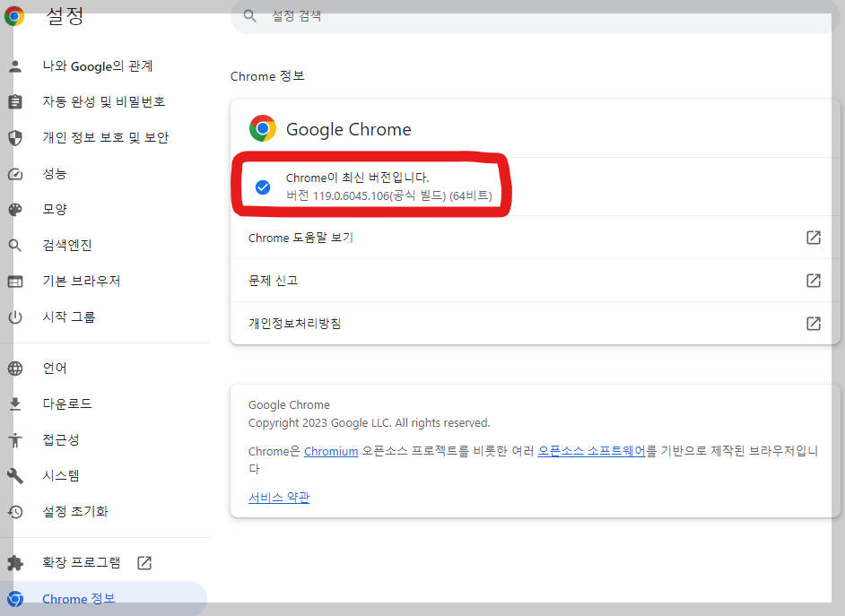Click the browser window icon for 기본 브라우저
The width and height of the screenshot is (845, 616).
(x=15, y=282)
